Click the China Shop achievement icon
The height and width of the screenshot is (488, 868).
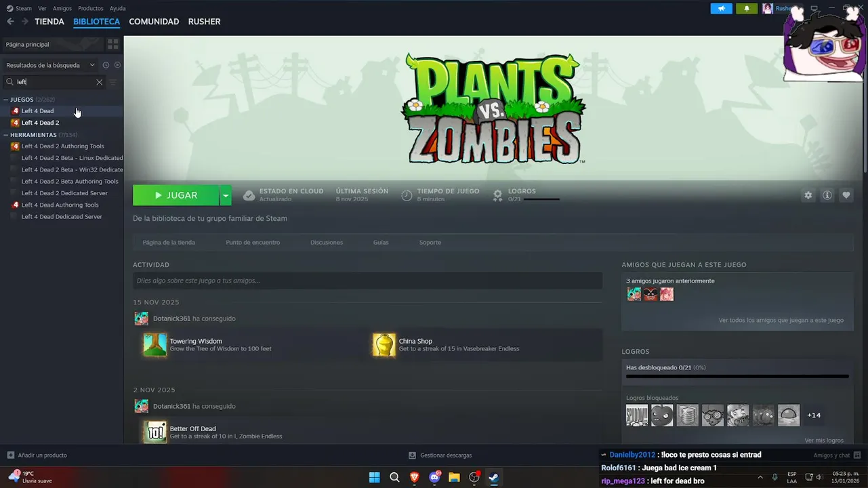pos(384,345)
